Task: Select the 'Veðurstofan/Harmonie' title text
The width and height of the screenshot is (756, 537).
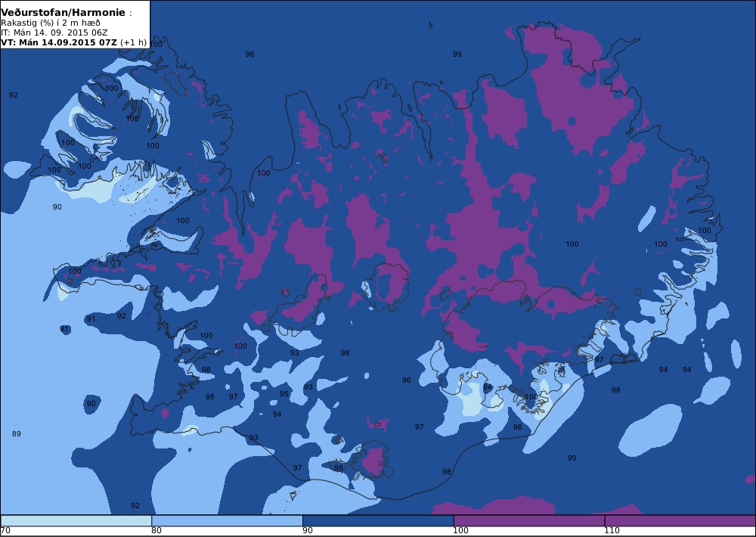Action: pos(64,13)
